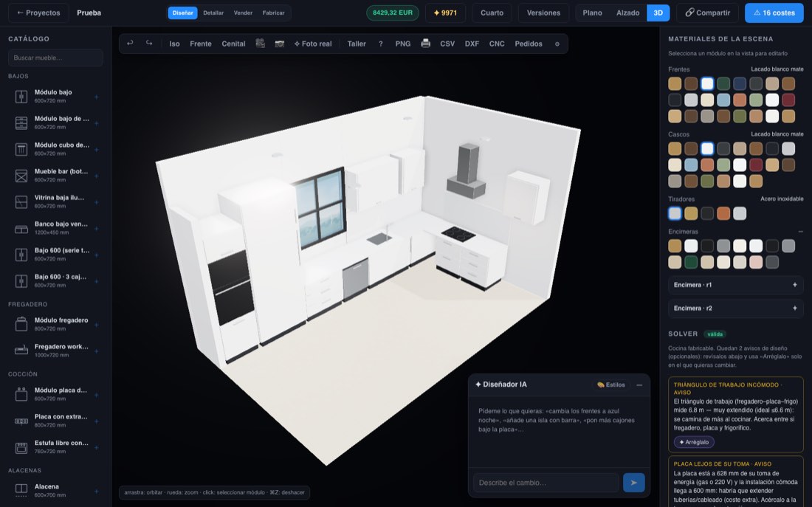Add Estufa libre con… with plus icon
This screenshot has width=812, height=507.
click(x=96, y=447)
